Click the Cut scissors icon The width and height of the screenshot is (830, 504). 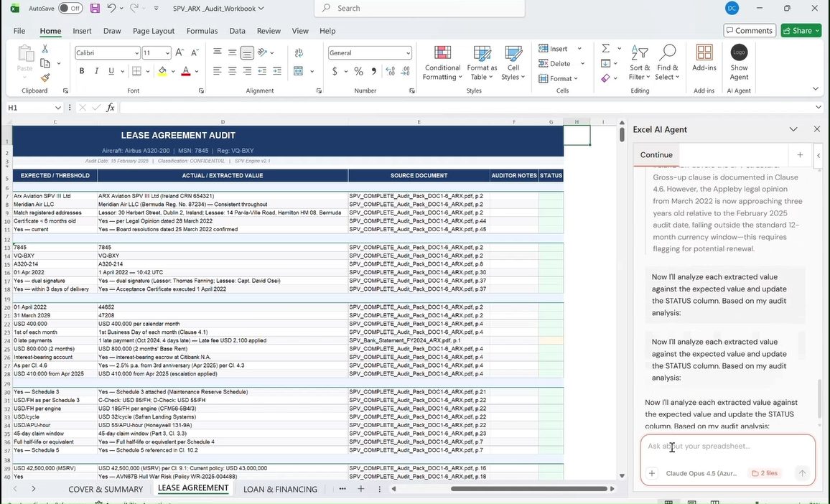(x=45, y=50)
